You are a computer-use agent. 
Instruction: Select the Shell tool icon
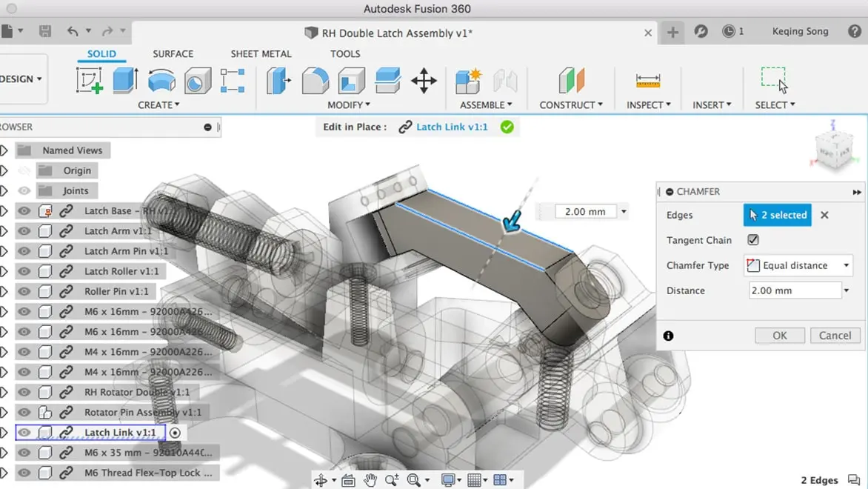point(351,80)
